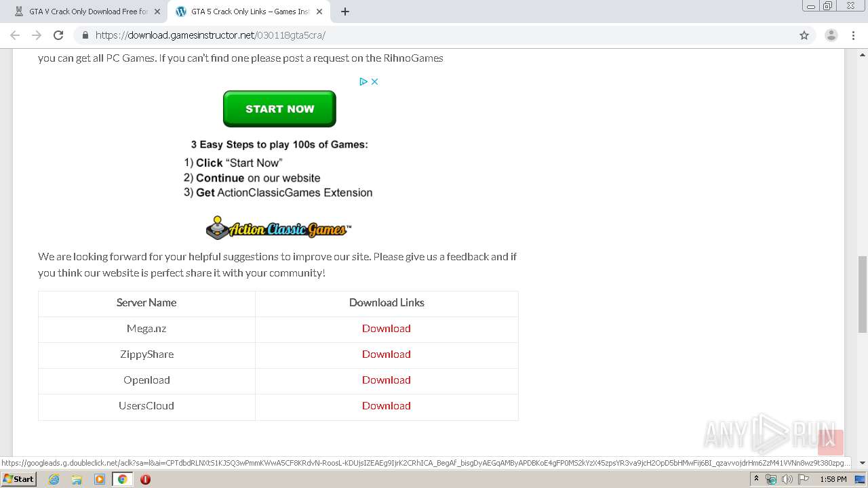Open the Windows Start menu
This screenshot has height=488, width=868.
(18, 479)
